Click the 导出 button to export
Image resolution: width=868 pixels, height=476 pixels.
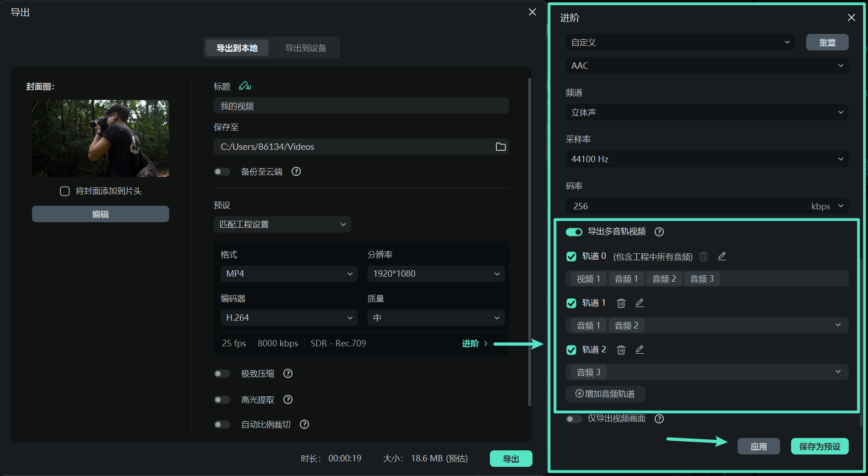point(511,458)
